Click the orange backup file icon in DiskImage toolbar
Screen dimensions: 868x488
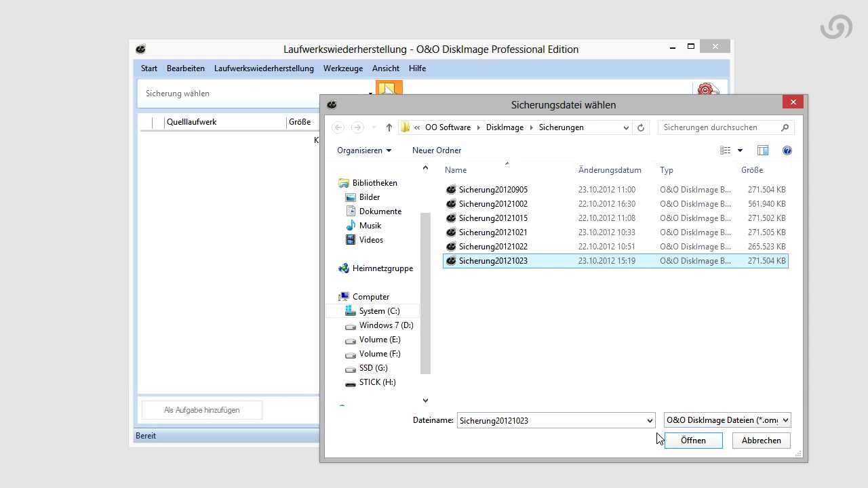pyautogui.click(x=389, y=88)
